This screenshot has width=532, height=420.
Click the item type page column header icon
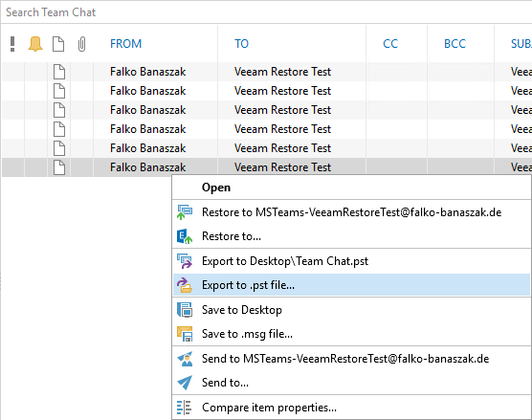(x=58, y=44)
